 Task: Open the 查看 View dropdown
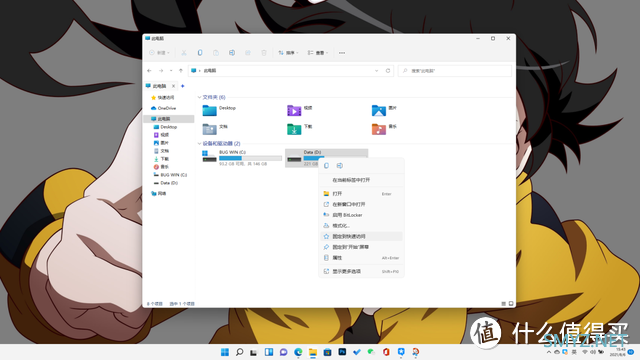pyautogui.click(x=318, y=53)
